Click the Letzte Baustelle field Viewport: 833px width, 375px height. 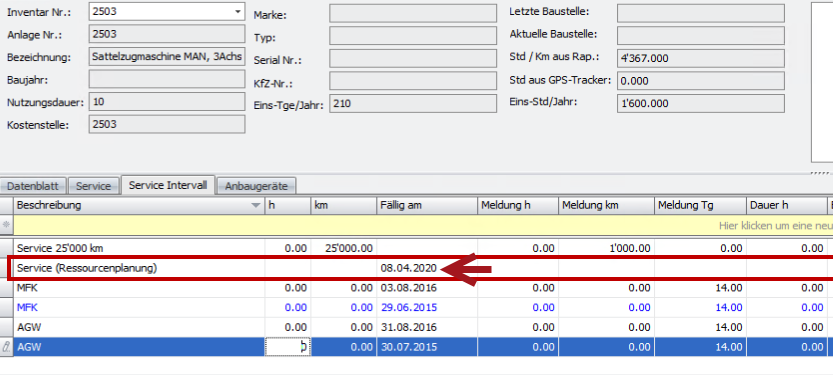[x=701, y=13]
